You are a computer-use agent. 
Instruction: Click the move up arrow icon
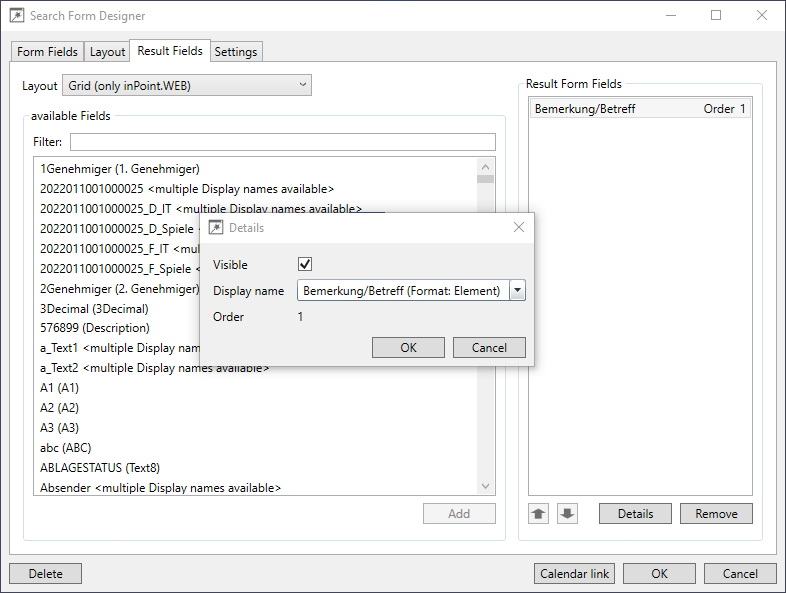(x=539, y=514)
